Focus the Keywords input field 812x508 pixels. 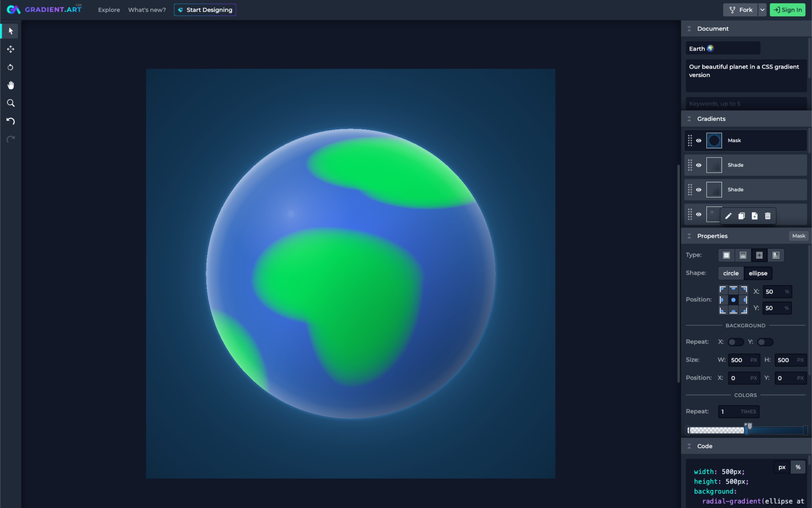[x=746, y=104]
